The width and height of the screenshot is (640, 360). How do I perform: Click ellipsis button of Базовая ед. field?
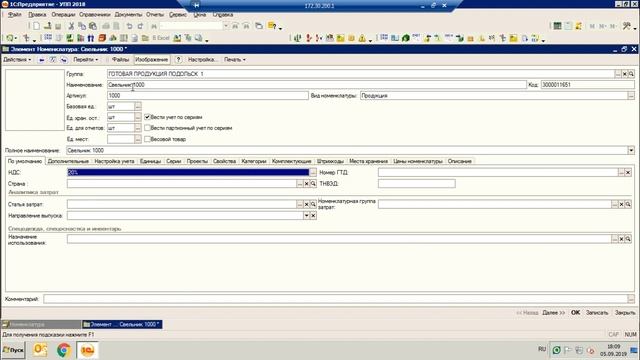tap(138, 107)
